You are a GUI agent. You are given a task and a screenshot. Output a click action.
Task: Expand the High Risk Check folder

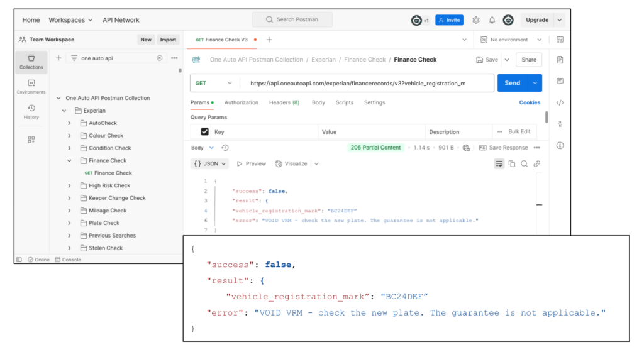point(69,185)
